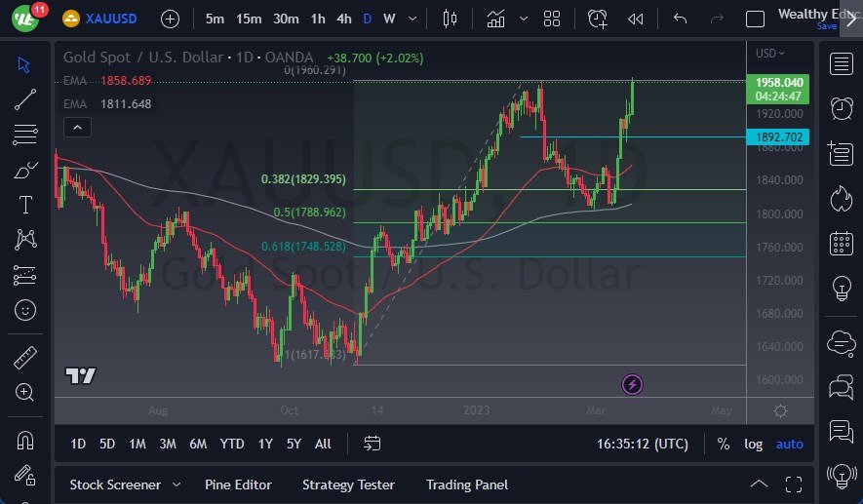Select the ruler measure tool
The image size is (863, 504).
pyautogui.click(x=25, y=358)
